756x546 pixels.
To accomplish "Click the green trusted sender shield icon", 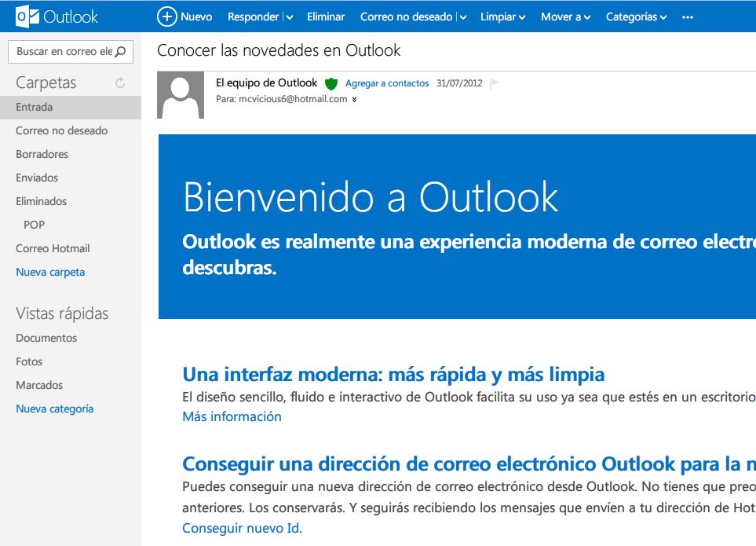I will 331,82.
